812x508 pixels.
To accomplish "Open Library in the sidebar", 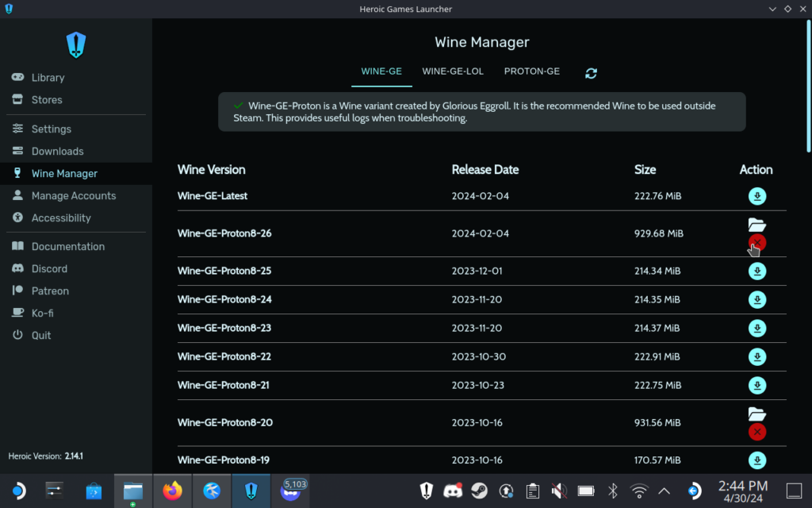I will tap(76, 77).
